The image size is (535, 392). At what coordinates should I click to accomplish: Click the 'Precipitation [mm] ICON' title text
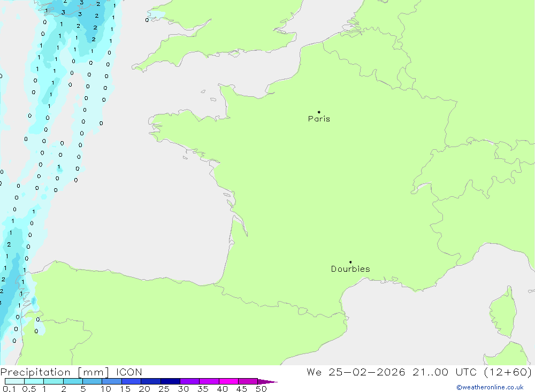(x=71, y=372)
